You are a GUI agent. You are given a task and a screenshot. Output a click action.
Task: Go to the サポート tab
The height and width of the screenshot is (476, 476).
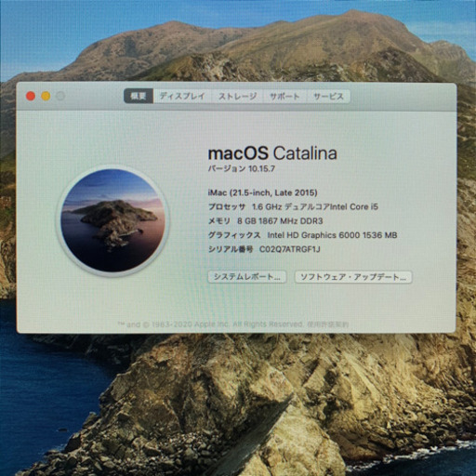tap(284, 96)
